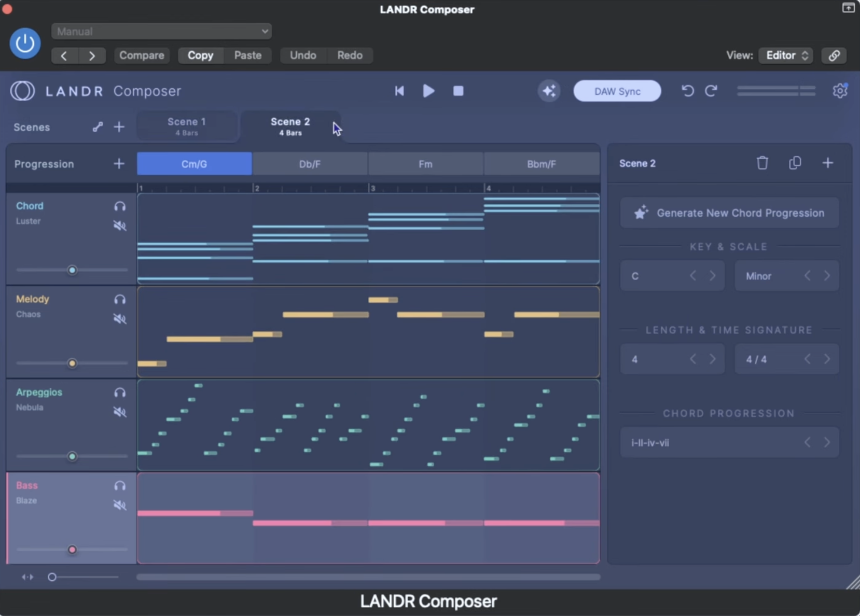The image size is (860, 616).
Task: Toggle DAW Sync
Action: [x=617, y=91]
